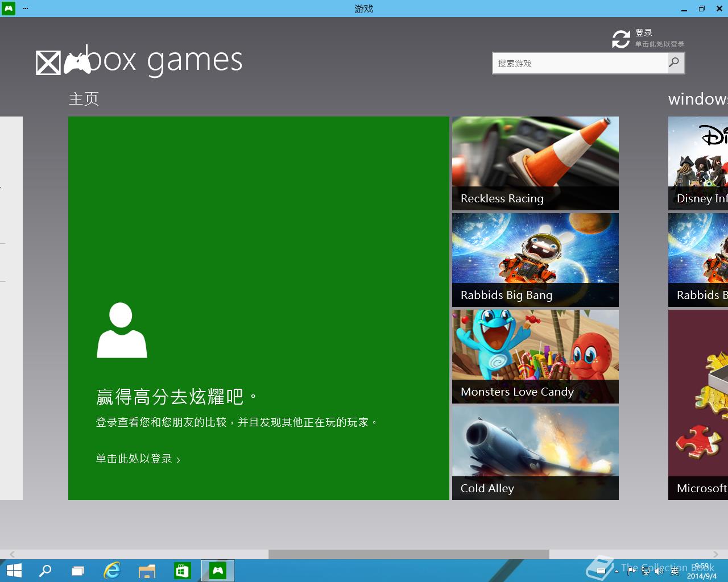This screenshot has width=728, height=582.
Task: Open the Monsters Love Candy tile
Action: point(535,356)
